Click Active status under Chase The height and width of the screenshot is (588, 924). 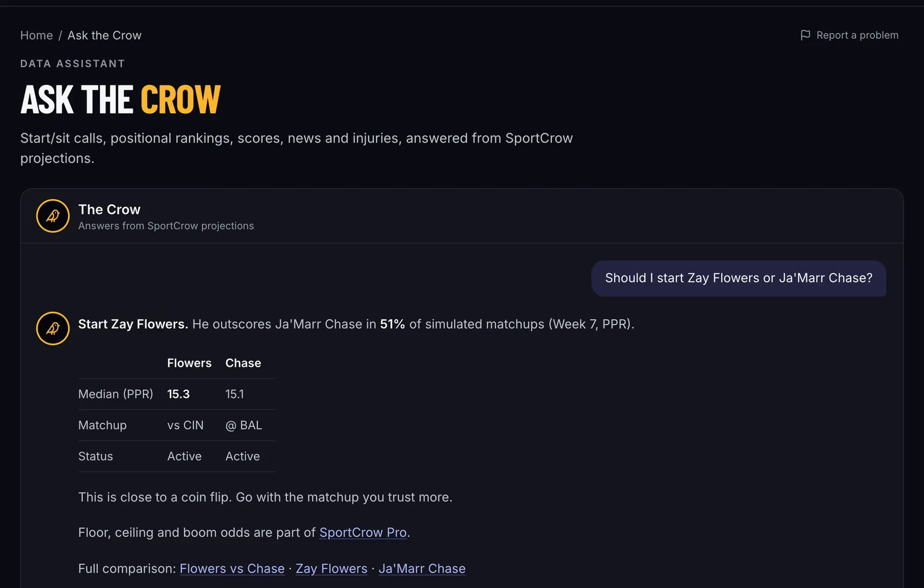click(243, 456)
